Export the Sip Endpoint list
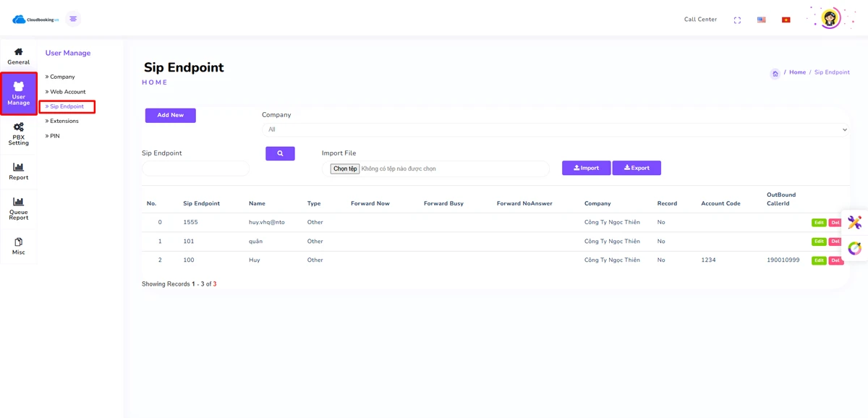The width and height of the screenshot is (868, 418). coord(637,168)
